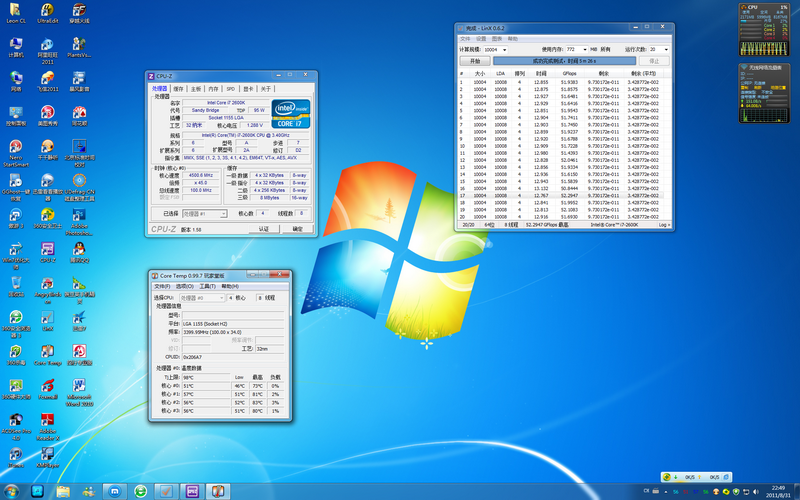Viewport: 800px width, 500px height.
Task: Open the CPU-Z desktop shortcut
Action: [x=47, y=252]
